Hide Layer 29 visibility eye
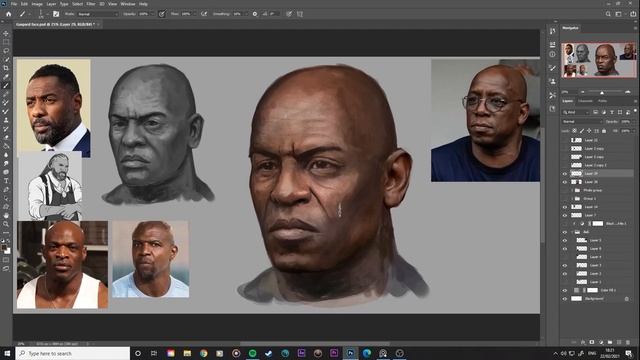The image size is (640, 360). (x=565, y=173)
